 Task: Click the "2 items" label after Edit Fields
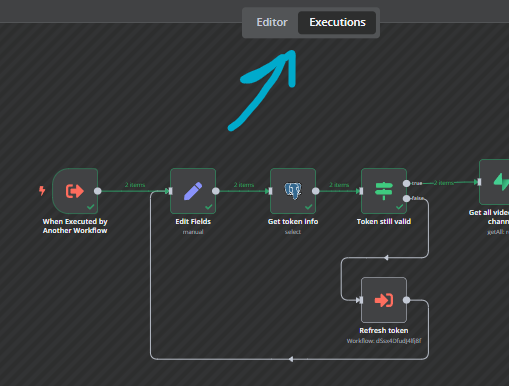[x=244, y=185]
